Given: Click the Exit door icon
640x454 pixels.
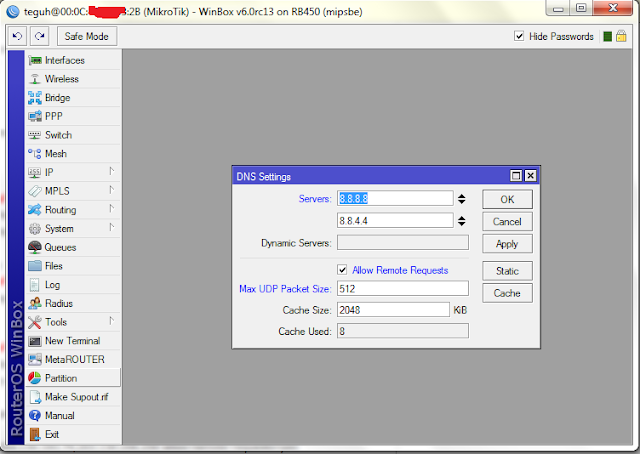Looking at the screenshot, I should (35, 434).
